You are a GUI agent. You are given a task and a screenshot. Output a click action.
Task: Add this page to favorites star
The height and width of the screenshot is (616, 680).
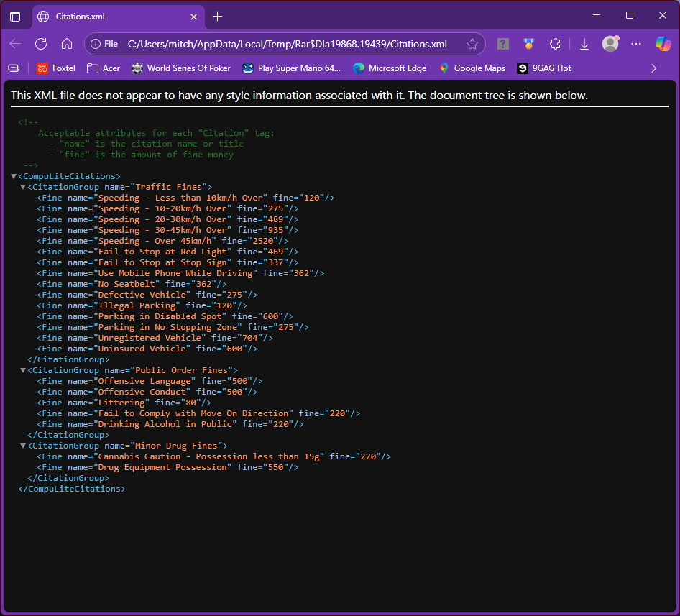(x=472, y=44)
